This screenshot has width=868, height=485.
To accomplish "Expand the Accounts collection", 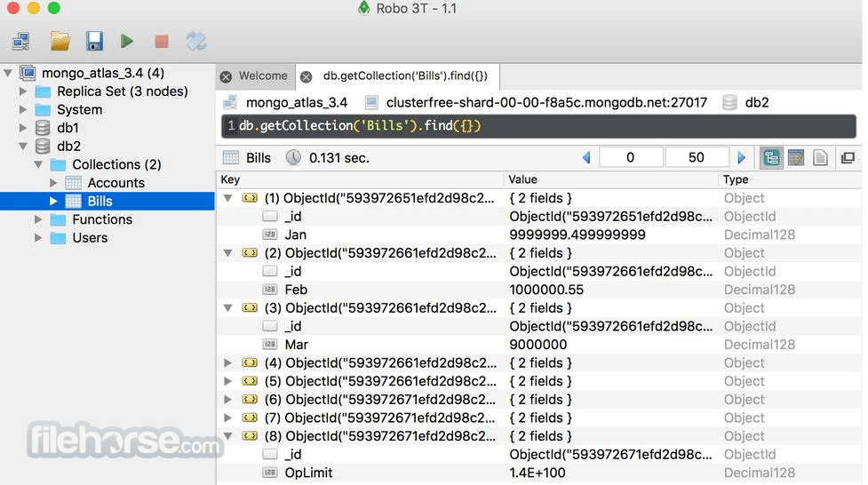I will [x=53, y=183].
